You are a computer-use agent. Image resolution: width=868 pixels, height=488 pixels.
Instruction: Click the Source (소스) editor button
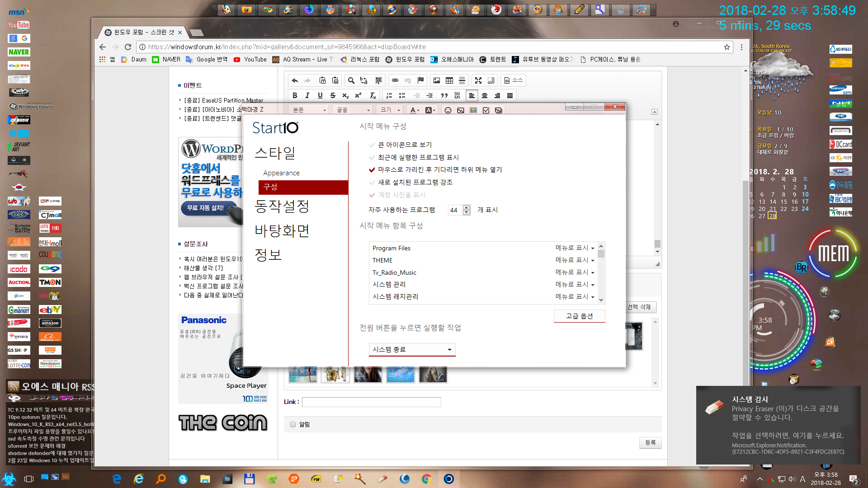pyautogui.click(x=514, y=80)
